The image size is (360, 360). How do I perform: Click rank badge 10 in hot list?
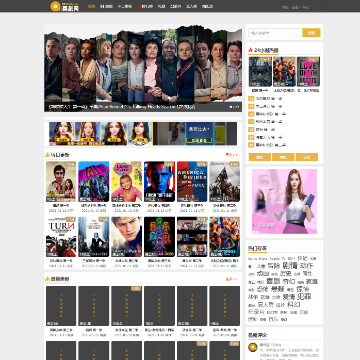251,145
